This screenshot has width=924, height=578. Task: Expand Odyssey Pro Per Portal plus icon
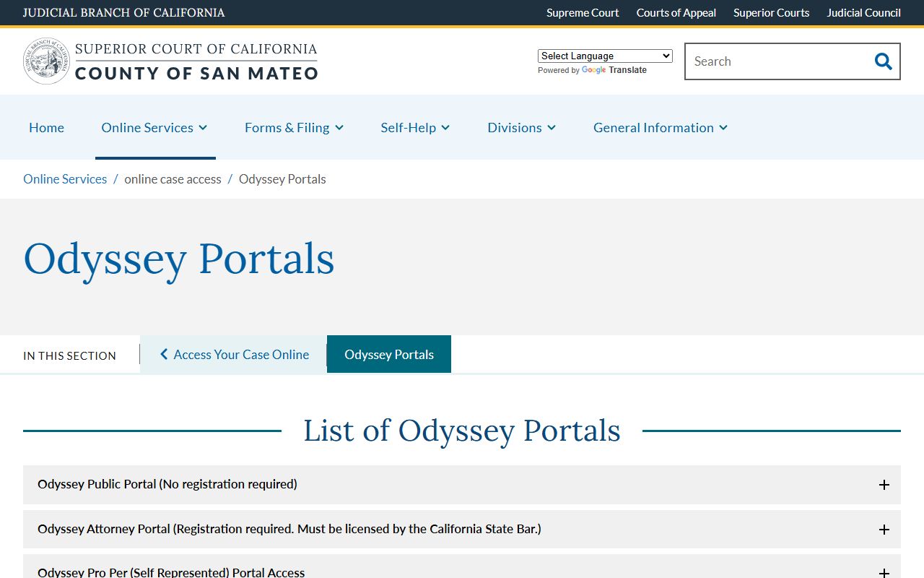pos(884,573)
